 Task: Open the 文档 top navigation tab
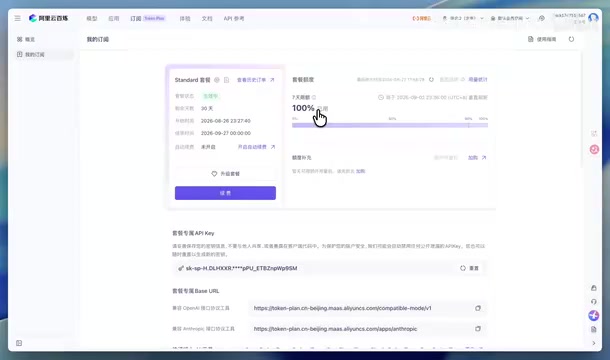point(207,18)
